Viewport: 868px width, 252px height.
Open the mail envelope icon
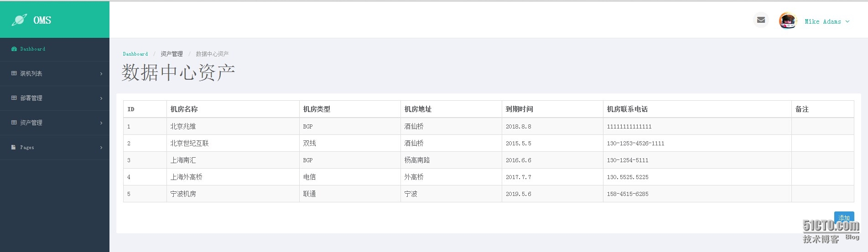[x=761, y=20]
